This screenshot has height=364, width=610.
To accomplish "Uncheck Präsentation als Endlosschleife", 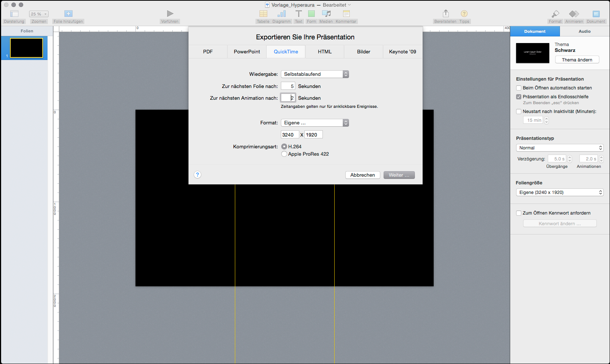I will click(x=519, y=97).
